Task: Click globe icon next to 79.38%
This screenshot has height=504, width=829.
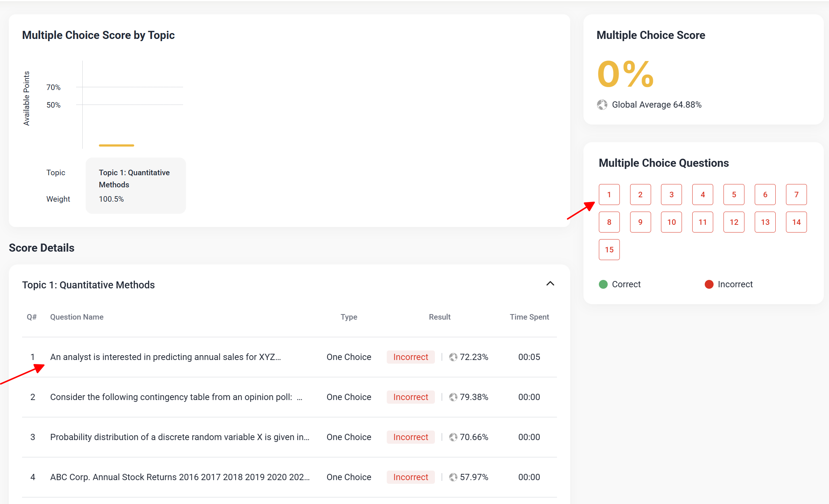Action: click(453, 397)
